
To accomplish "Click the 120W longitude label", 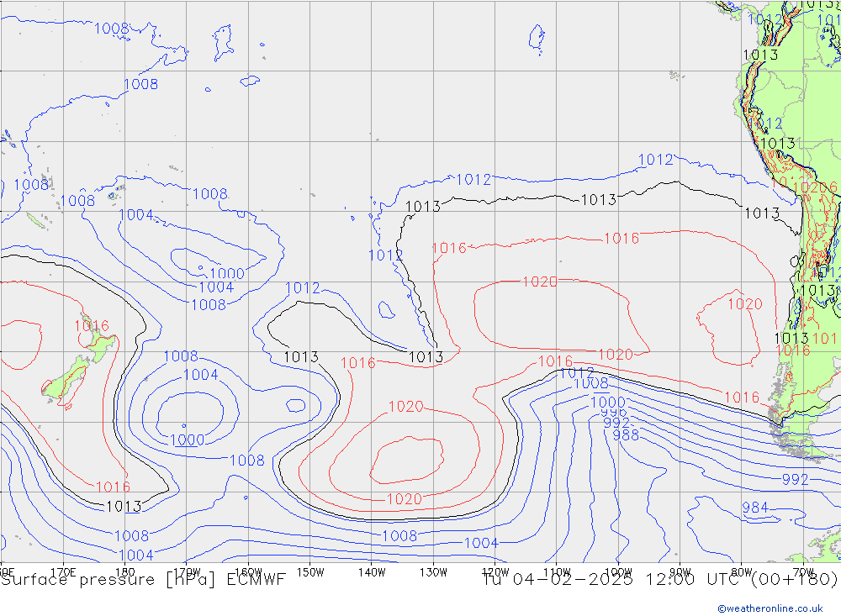I will click(495, 571).
